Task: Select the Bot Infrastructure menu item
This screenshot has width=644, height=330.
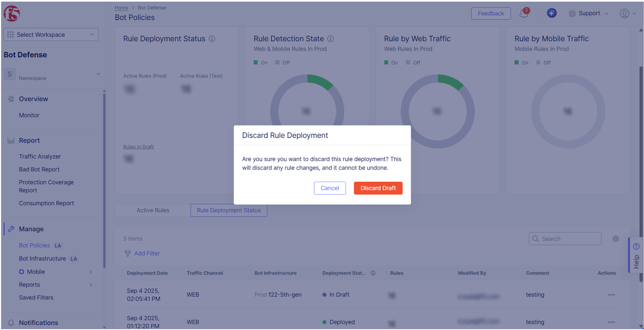Action: click(42, 258)
